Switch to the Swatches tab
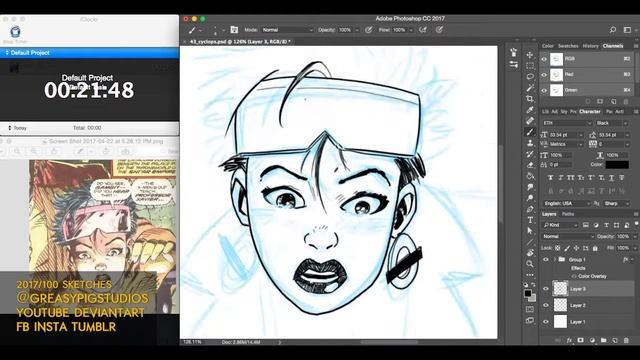640x360 pixels. point(568,46)
